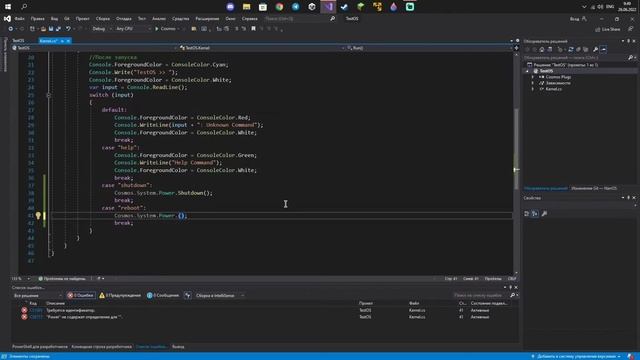Open Chrome from the taskbar

click(x=279, y=7)
